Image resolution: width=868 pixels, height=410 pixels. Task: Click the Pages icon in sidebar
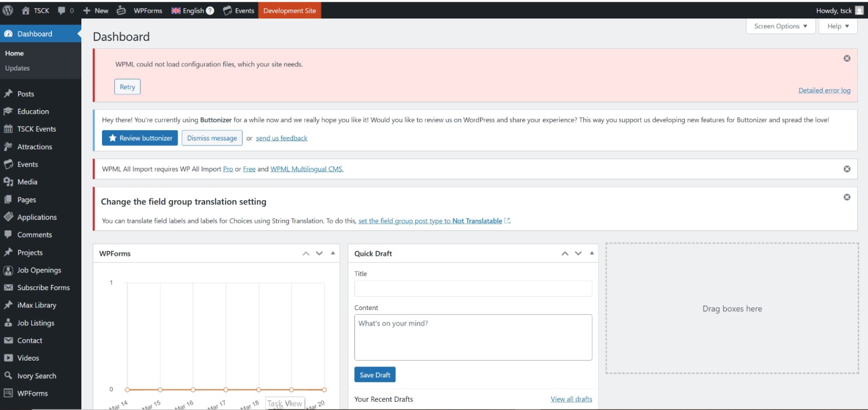[x=8, y=199]
